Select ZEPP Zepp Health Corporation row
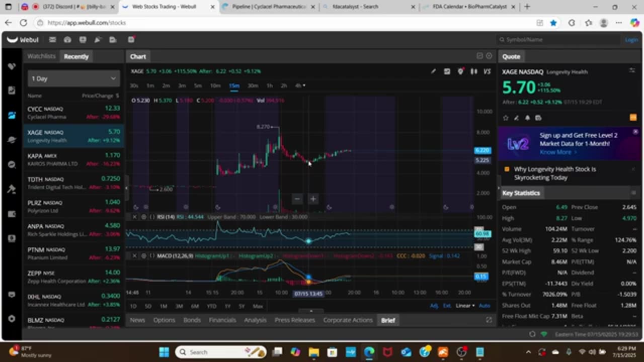 [x=74, y=277]
